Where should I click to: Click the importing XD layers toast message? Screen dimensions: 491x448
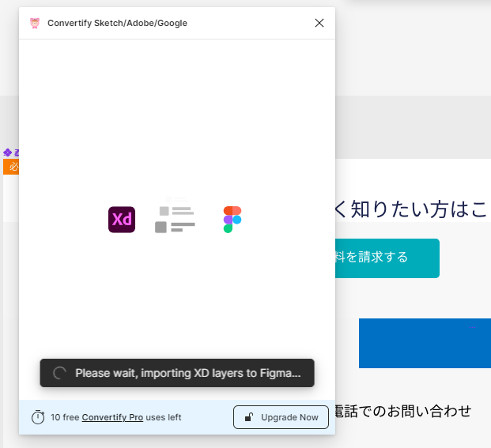coord(177,373)
